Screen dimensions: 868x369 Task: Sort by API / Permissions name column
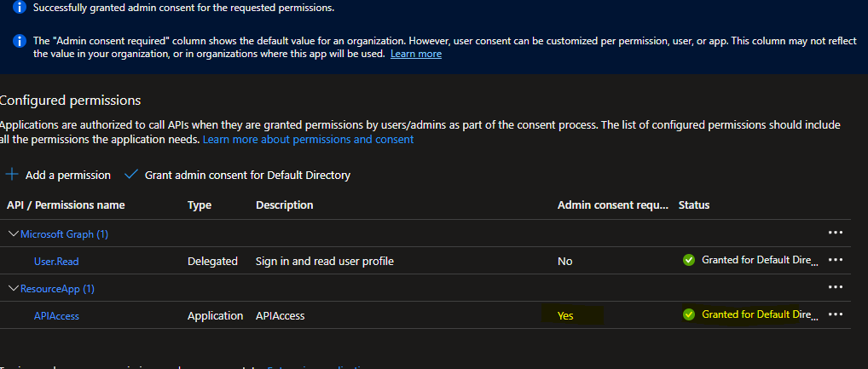tap(66, 205)
